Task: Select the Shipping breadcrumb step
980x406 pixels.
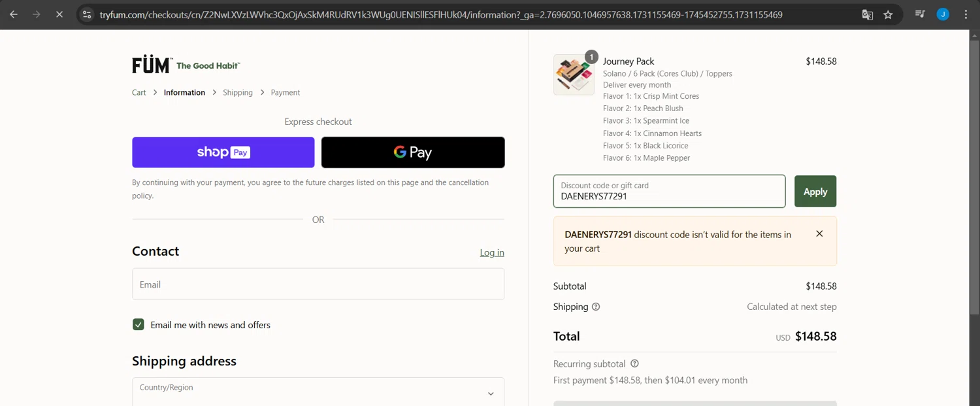Action: pyautogui.click(x=238, y=93)
